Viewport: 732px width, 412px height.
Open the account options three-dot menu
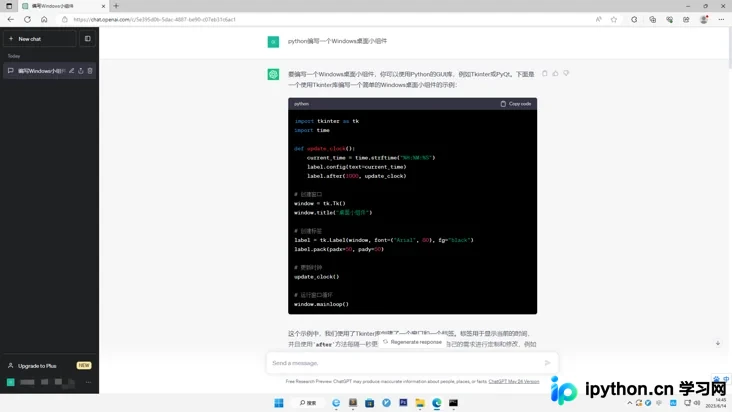pos(88,382)
